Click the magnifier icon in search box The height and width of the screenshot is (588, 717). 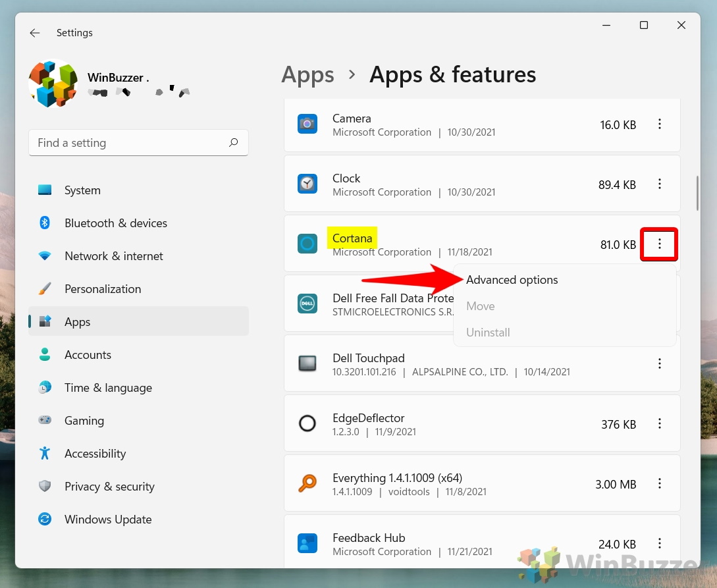coord(233,142)
